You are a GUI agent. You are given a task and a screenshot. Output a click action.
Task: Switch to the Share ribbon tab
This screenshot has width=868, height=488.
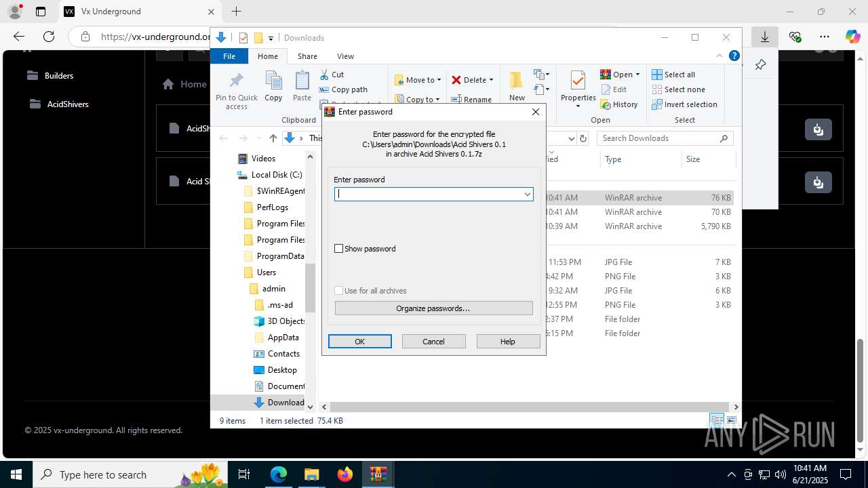(307, 56)
